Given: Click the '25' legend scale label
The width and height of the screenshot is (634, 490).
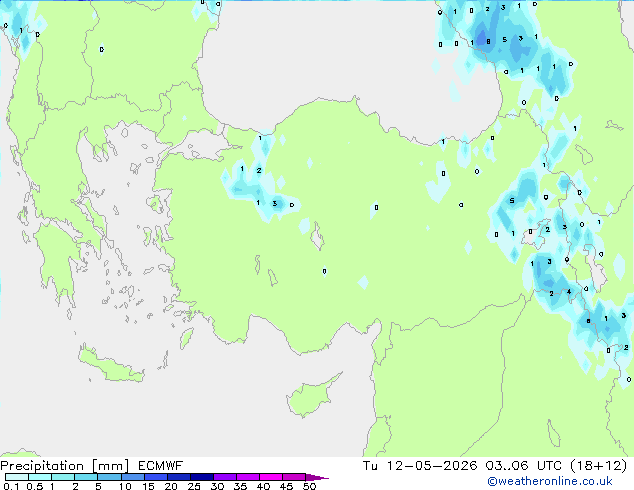Looking at the screenshot, I should coord(194,486).
